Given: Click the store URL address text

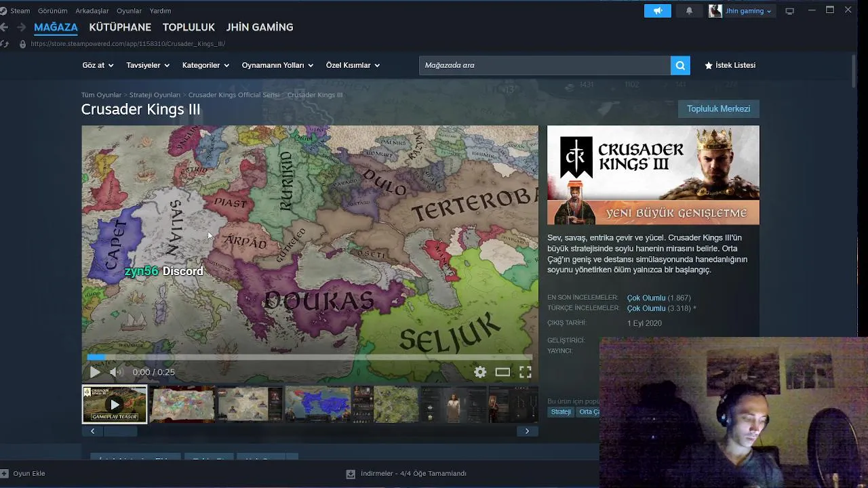Looking at the screenshot, I should point(127,44).
